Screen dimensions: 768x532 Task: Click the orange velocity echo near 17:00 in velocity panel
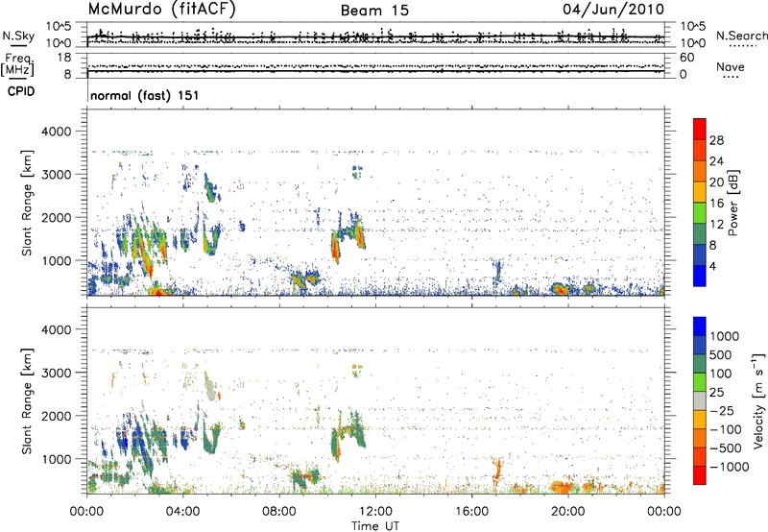[x=497, y=471]
